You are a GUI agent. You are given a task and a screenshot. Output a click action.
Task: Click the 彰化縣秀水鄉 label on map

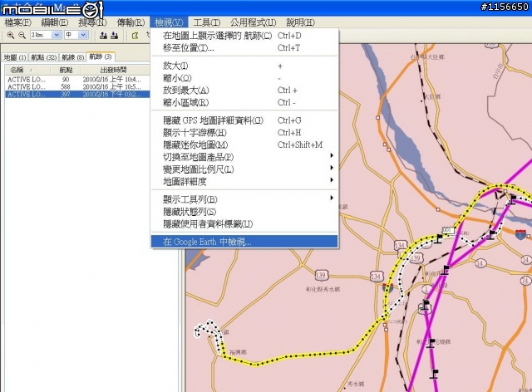323,289
